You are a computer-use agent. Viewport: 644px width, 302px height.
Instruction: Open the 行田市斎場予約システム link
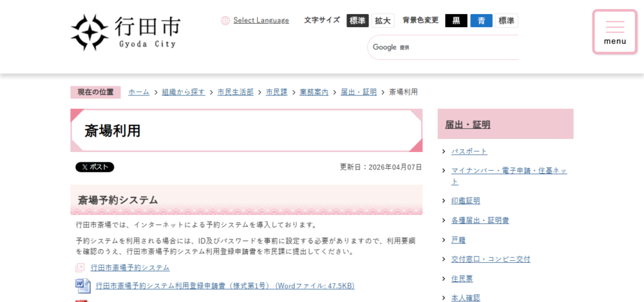130,267
